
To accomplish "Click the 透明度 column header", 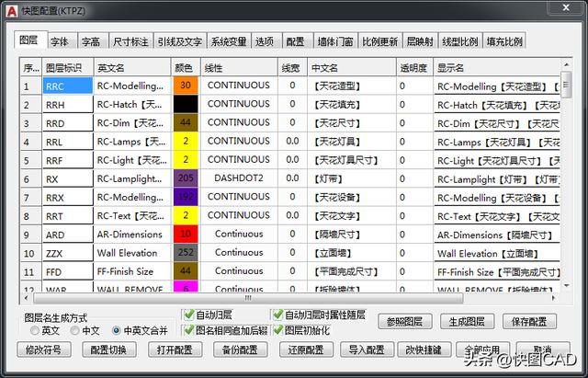I will [x=414, y=68].
